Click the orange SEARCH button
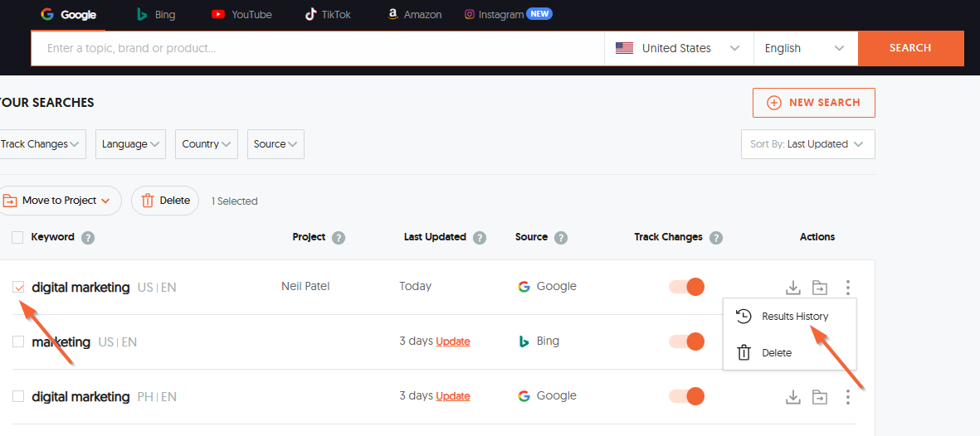 pyautogui.click(x=910, y=48)
